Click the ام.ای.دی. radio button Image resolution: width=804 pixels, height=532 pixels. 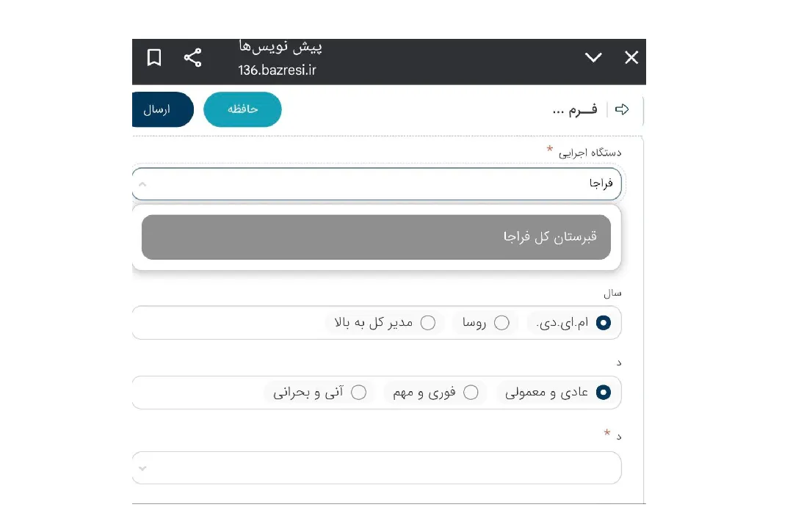coord(604,322)
